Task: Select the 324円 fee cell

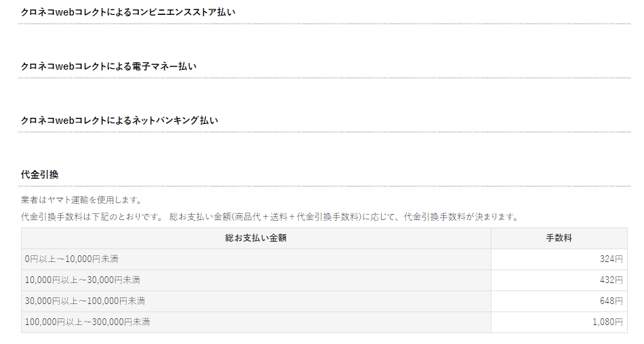Action: click(559, 259)
